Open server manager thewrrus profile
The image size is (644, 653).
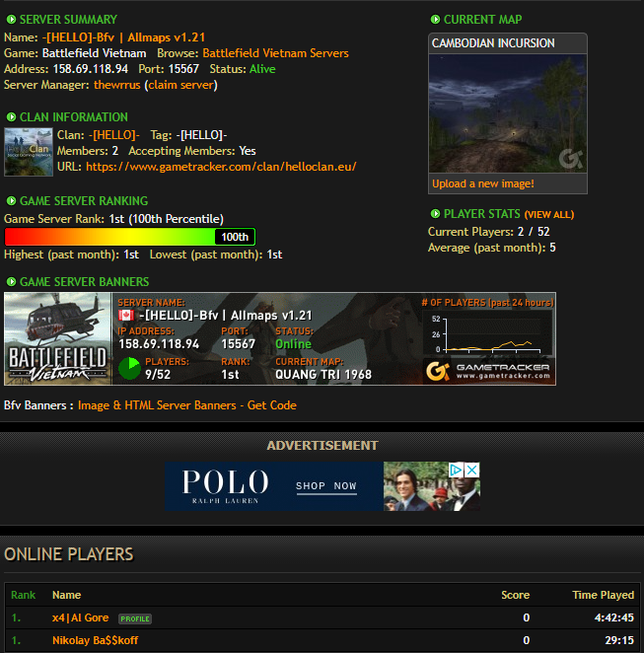coord(117,85)
